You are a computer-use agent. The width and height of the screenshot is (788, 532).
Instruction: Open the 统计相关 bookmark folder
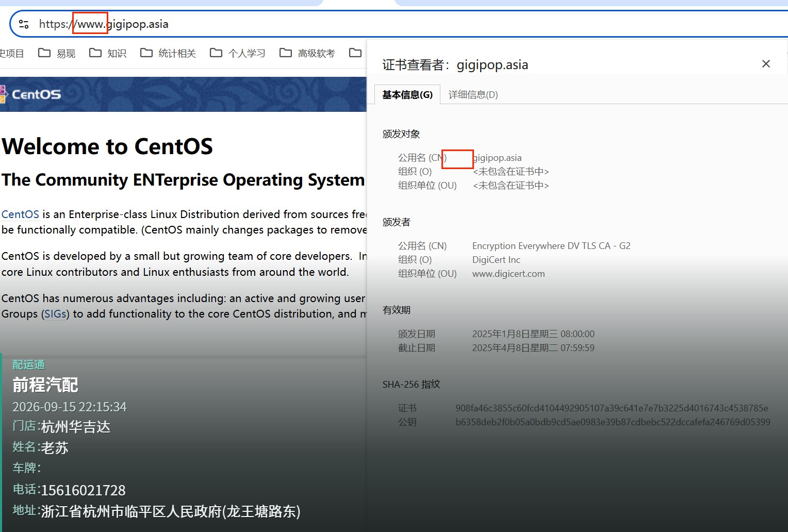tap(168, 53)
